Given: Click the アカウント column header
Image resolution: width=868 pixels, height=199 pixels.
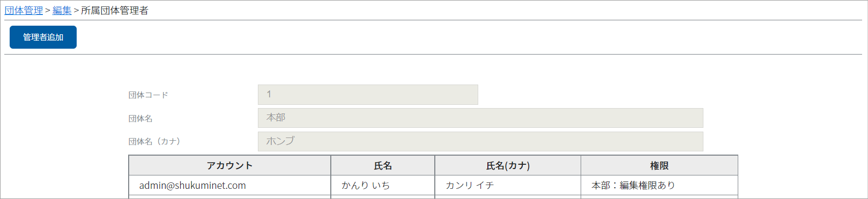Looking at the screenshot, I should (x=229, y=166).
